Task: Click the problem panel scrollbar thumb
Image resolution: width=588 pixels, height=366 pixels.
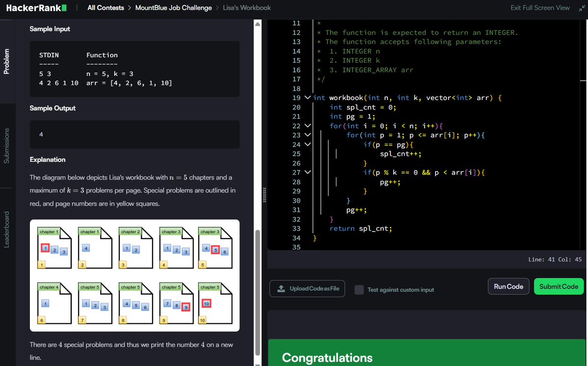Action: pos(257,292)
